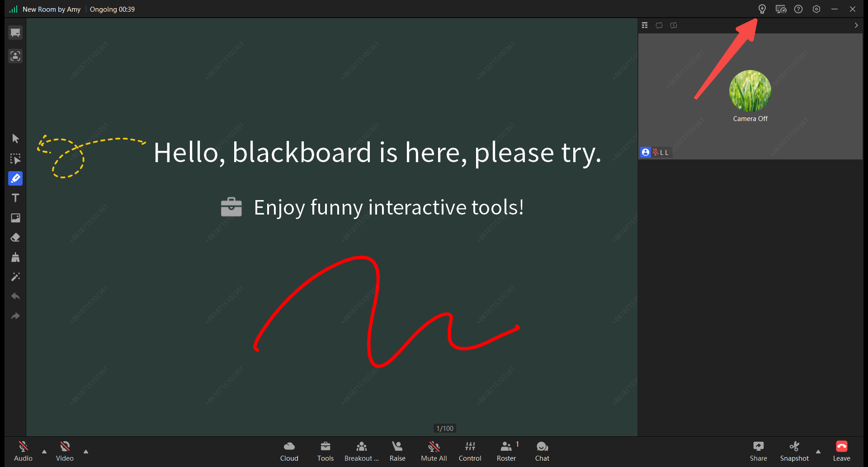Open the Cloud storage panel
Screen dimensions: 868x467
tap(289, 451)
